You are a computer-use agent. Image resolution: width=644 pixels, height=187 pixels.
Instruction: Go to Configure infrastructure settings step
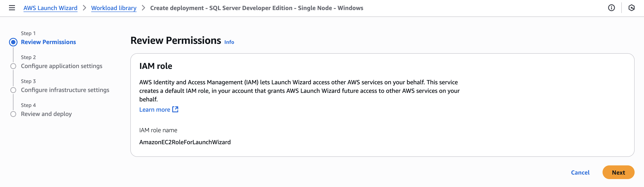[x=65, y=90]
